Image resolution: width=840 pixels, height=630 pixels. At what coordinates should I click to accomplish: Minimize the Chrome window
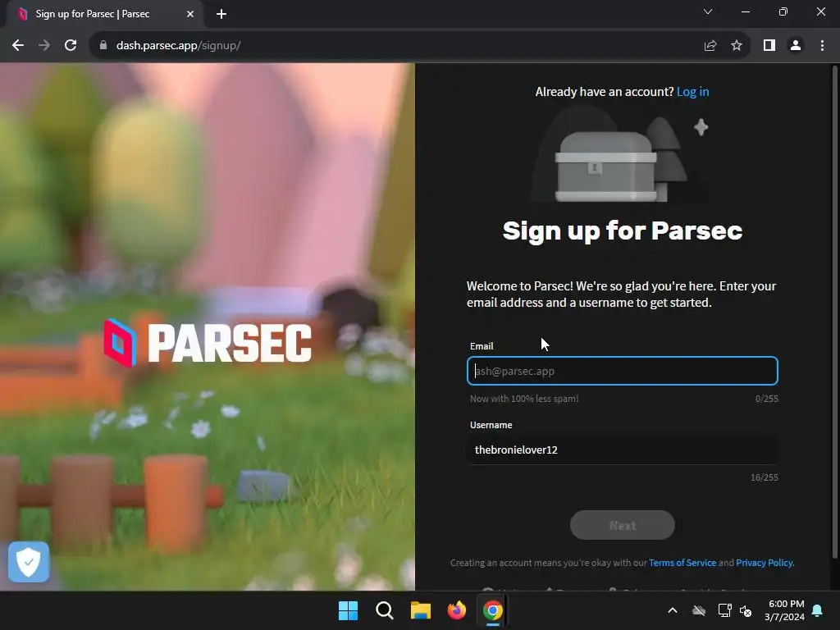pos(746,11)
